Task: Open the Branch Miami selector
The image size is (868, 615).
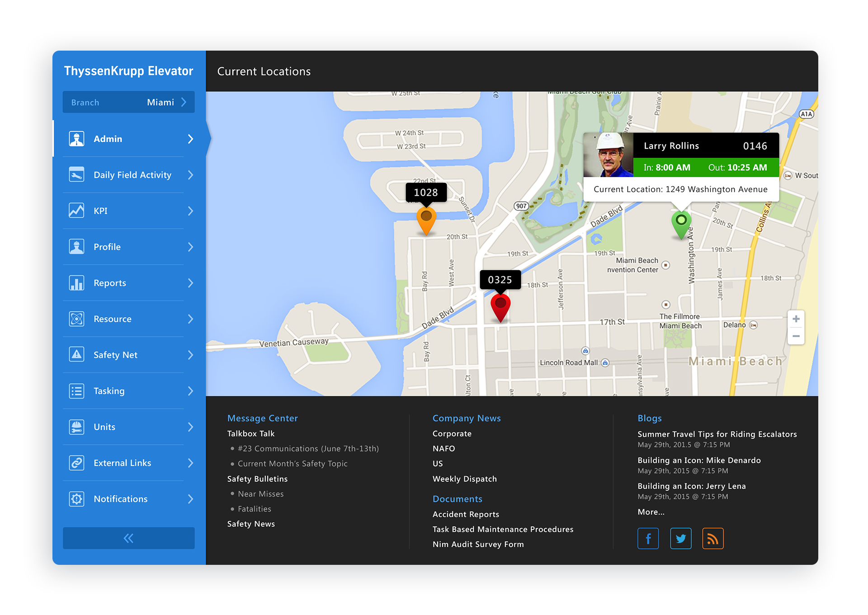Action: (x=129, y=102)
